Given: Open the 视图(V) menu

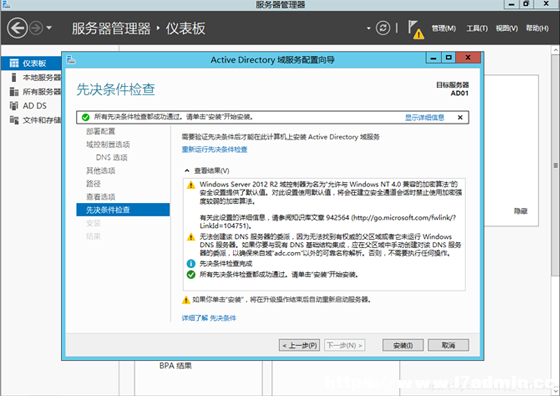Looking at the screenshot, I should [x=506, y=28].
